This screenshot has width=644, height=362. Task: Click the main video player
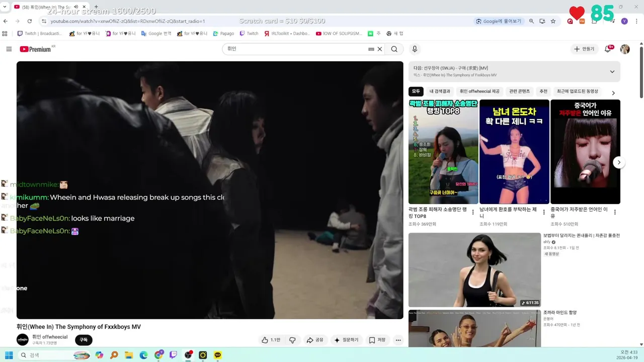(x=210, y=190)
